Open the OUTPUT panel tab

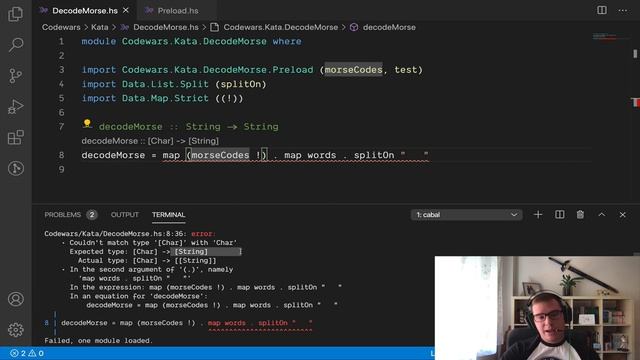coord(124,215)
